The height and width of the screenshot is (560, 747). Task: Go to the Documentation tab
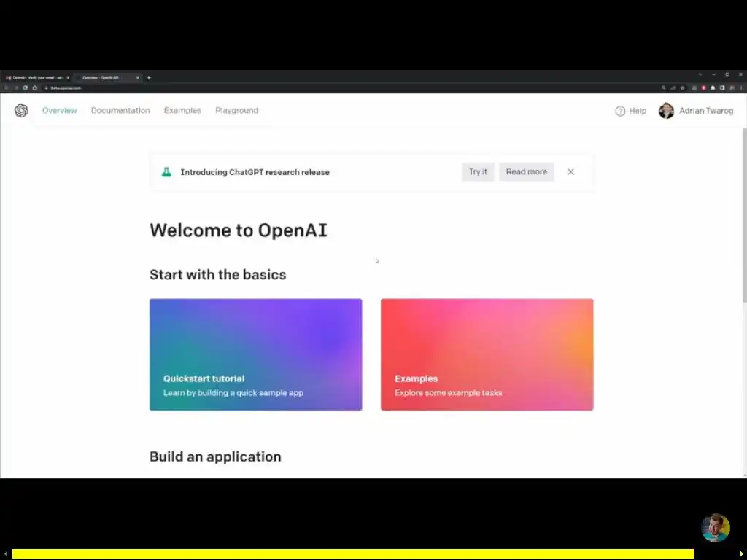click(120, 111)
